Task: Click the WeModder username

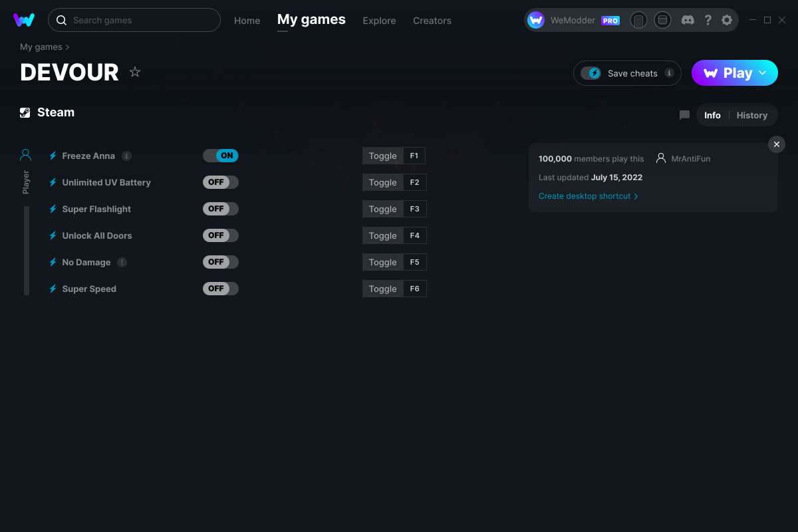Action: click(573, 21)
